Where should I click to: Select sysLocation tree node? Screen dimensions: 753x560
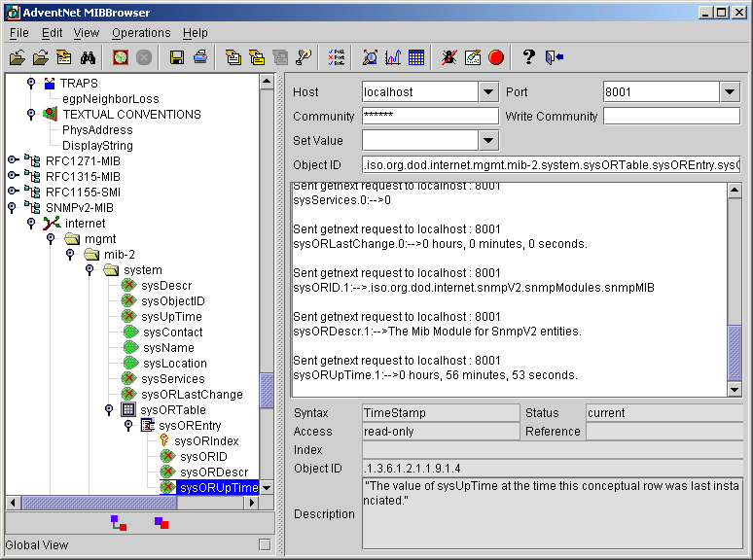point(175,364)
